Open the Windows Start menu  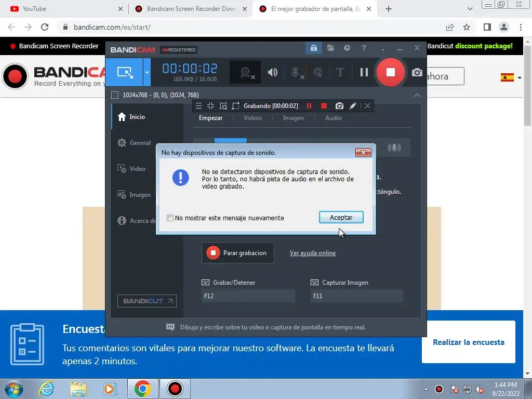click(14, 389)
